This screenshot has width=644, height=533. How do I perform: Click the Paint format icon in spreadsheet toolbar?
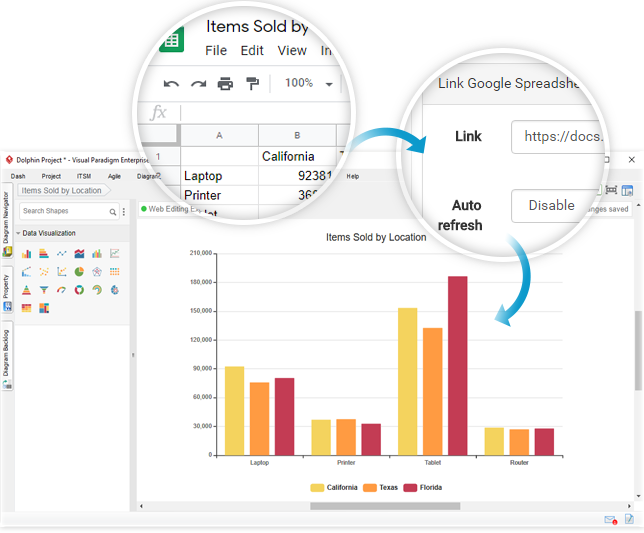point(252,84)
